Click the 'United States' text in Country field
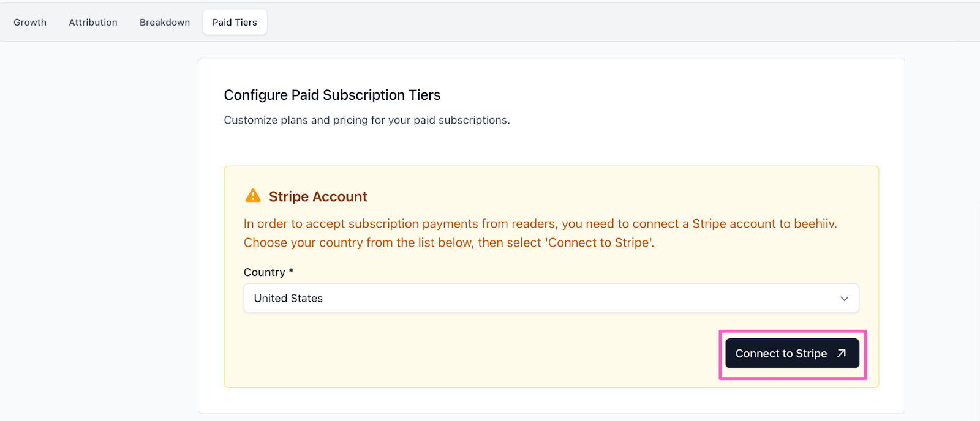Screen dimensions: 980x421 click(x=288, y=299)
